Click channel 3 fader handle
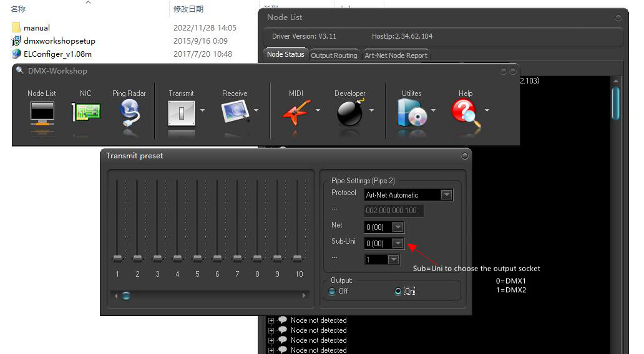644x354 pixels. tap(157, 259)
